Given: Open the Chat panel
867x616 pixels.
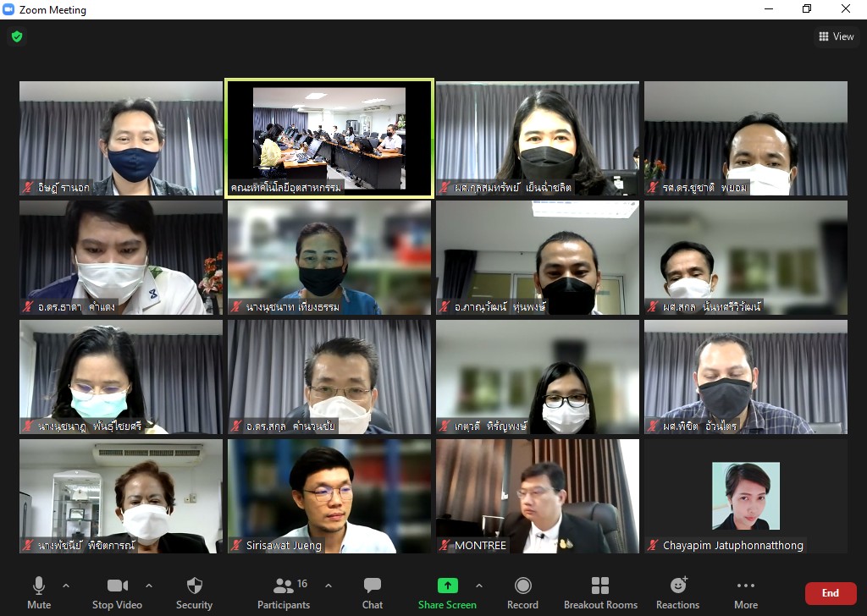Looking at the screenshot, I should click(373, 593).
